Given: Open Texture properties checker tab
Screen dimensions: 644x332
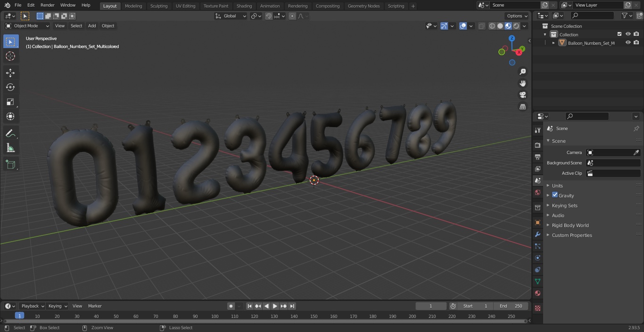Looking at the screenshot, I should 537,308.
